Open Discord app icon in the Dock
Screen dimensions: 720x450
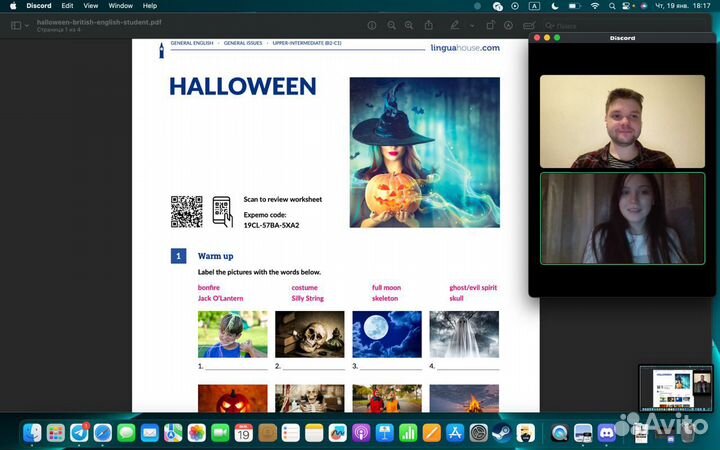[608, 433]
